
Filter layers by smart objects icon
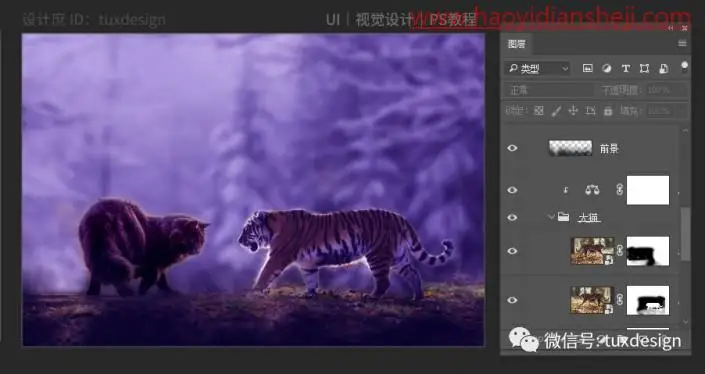664,68
